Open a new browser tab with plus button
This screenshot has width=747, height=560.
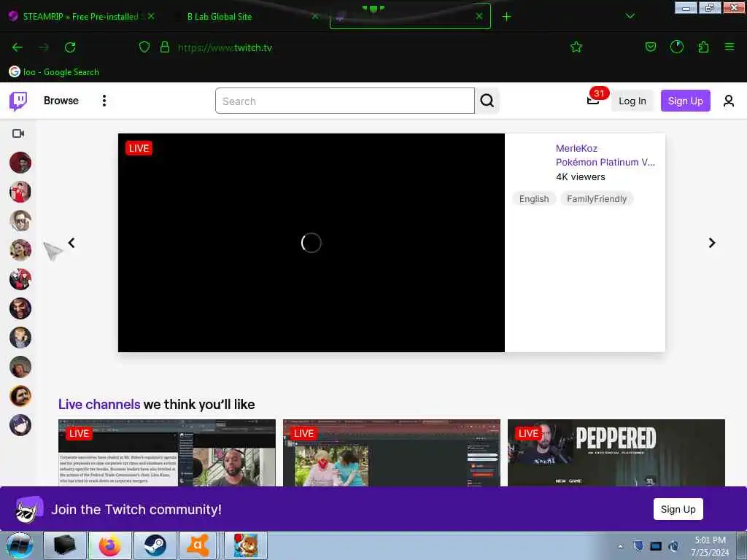click(506, 17)
